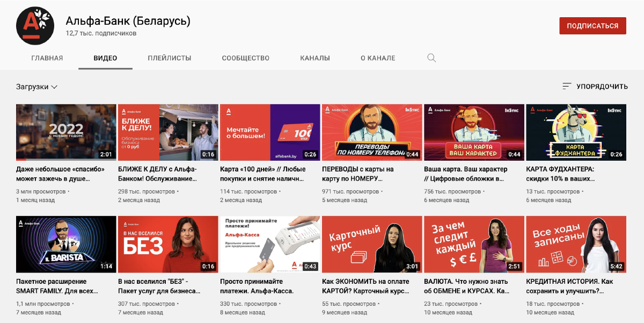This screenshot has height=323, width=644.
Task: Click the 2:51 duration badge
Action: point(514,266)
